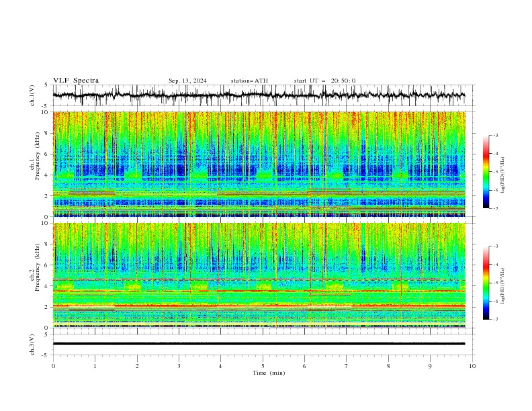Click the "-3" value on ch.1 colorbar
The image size is (532, 411).
click(x=495, y=135)
